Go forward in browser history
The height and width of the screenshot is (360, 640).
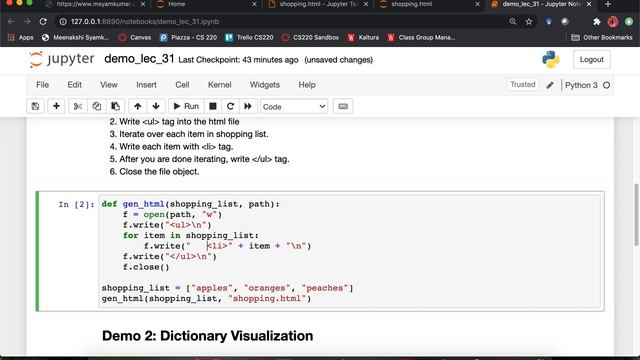tap(27, 22)
